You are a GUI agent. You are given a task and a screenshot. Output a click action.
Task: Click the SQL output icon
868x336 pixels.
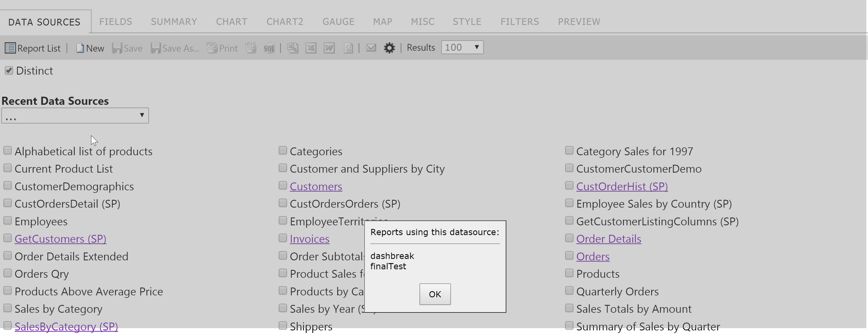click(269, 48)
